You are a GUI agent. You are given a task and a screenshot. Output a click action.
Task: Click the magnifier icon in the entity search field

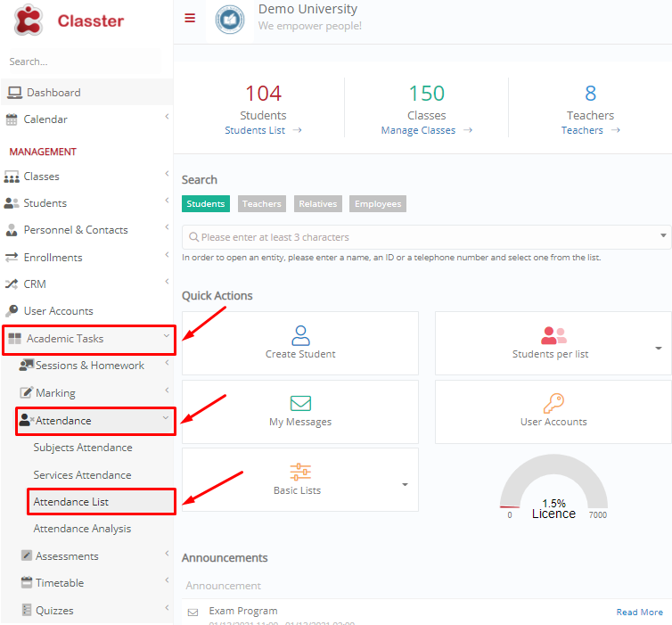pos(193,237)
